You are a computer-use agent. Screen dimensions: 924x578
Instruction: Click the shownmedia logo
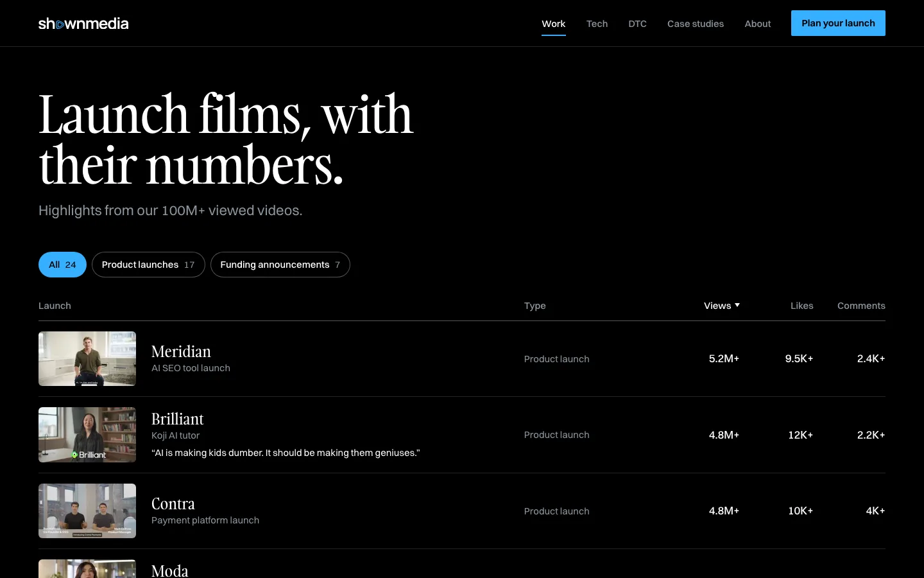pos(83,24)
